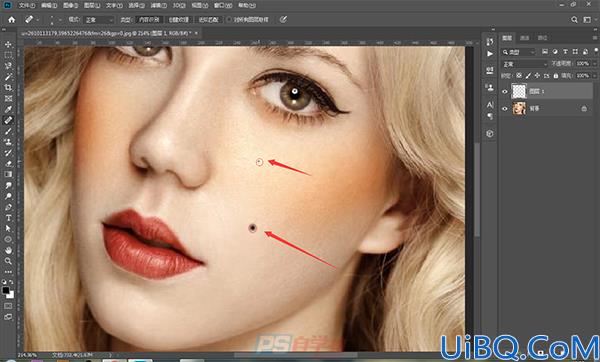
Task: Open the File menu
Action: (x=27, y=5)
